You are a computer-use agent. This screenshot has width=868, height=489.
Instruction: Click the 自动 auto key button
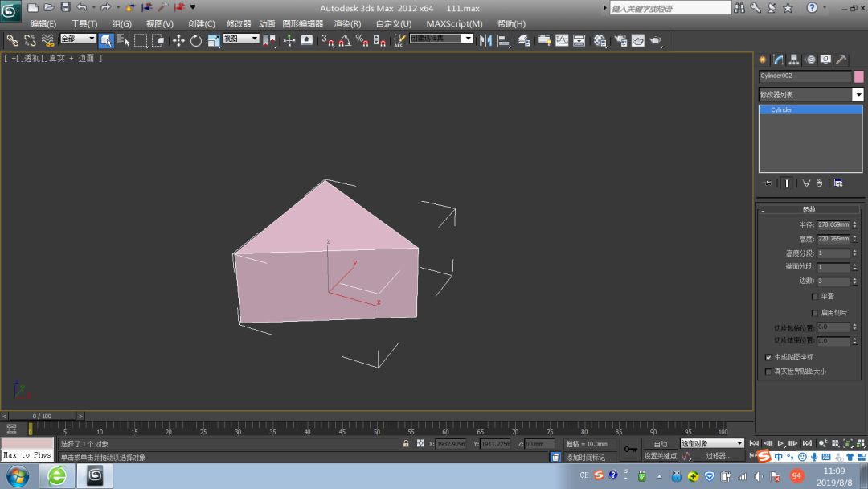click(661, 444)
